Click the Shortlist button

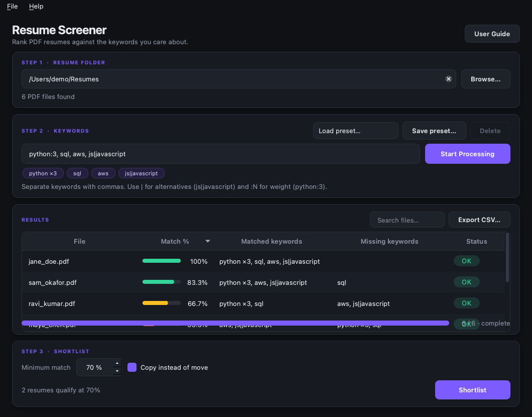pos(472,390)
